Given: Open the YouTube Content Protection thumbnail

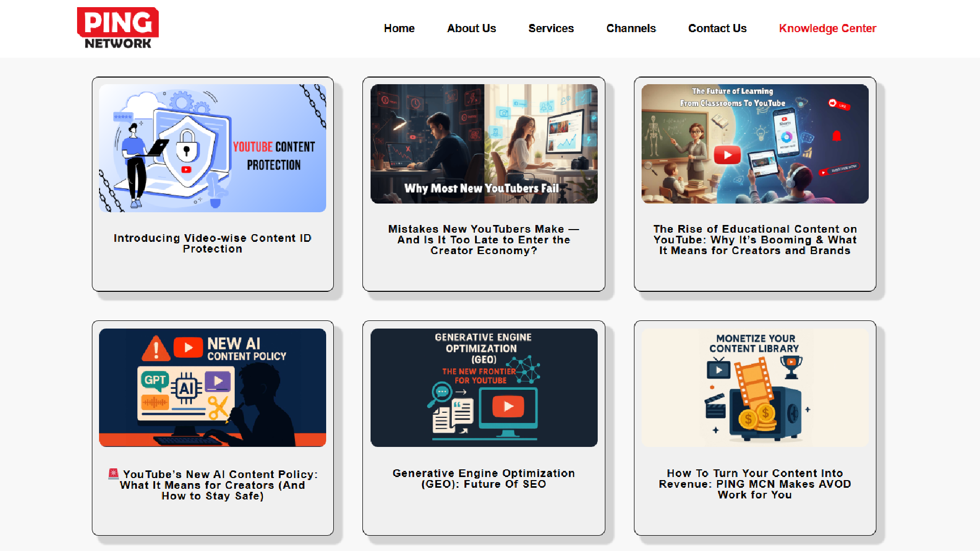Looking at the screenshot, I should tap(212, 148).
